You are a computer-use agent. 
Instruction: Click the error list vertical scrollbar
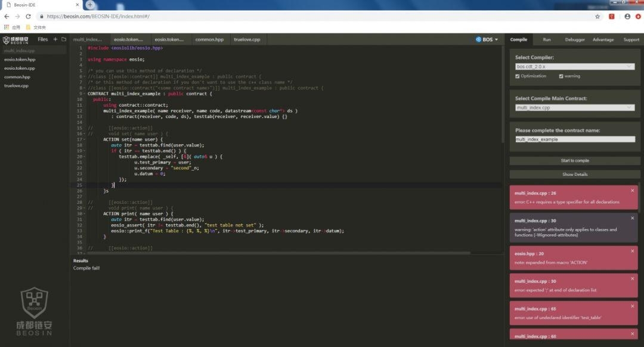639,198
